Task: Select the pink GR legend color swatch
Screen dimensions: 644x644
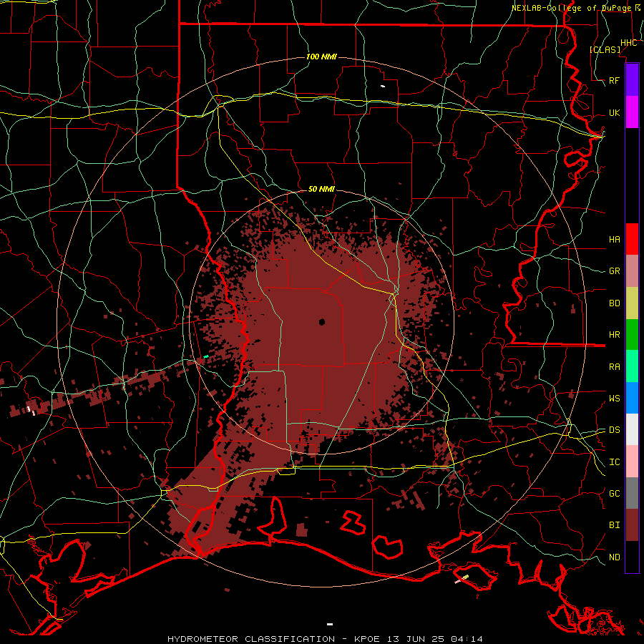Action: tap(632, 271)
